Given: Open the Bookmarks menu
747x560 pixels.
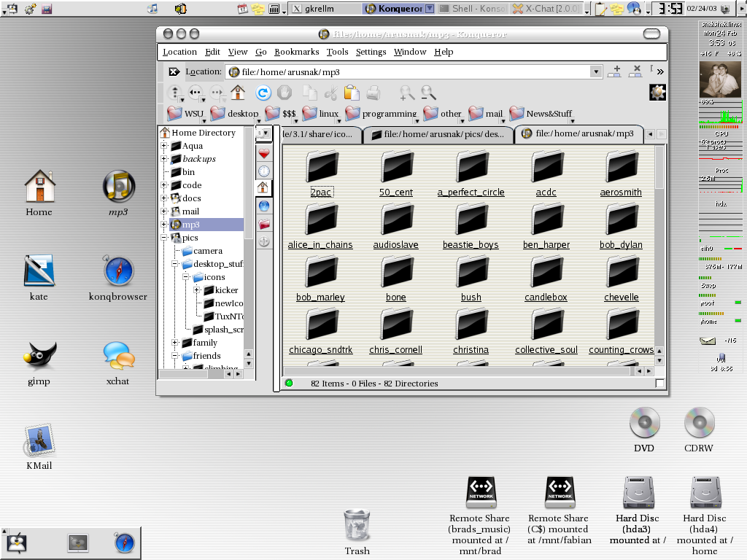Looking at the screenshot, I should point(296,52).
